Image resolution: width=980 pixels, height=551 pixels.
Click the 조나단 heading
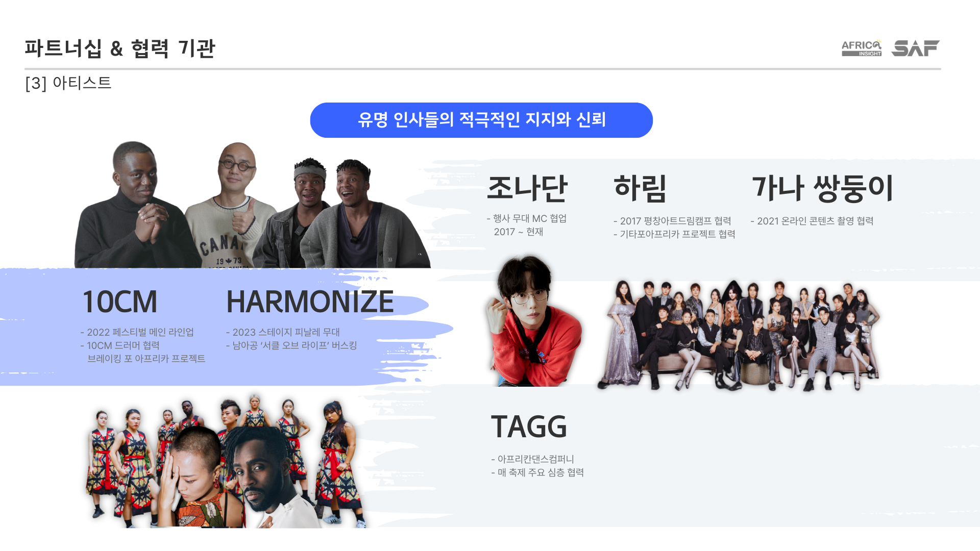coord(527,188)
